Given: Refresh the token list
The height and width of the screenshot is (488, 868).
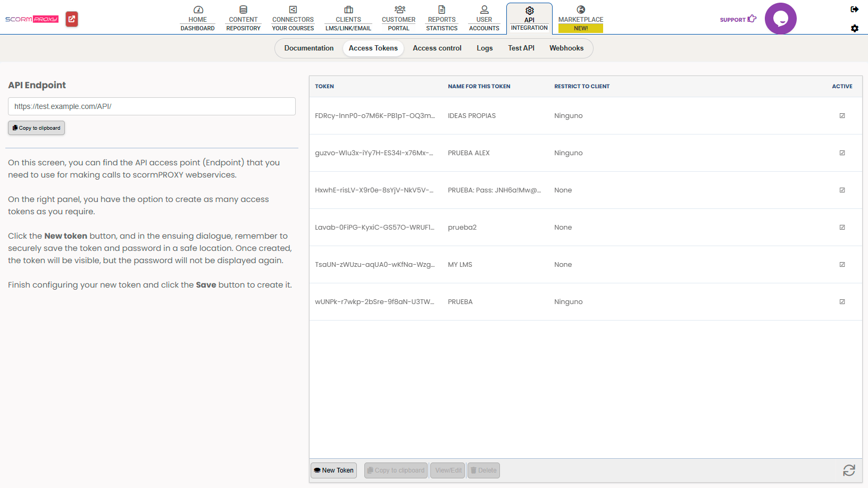Looking at the screenshot, I should 849,470.
